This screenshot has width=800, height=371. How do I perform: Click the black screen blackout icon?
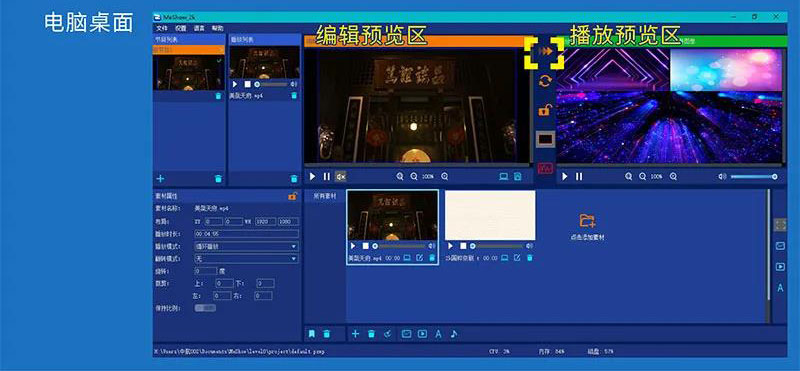pos(545,139)
